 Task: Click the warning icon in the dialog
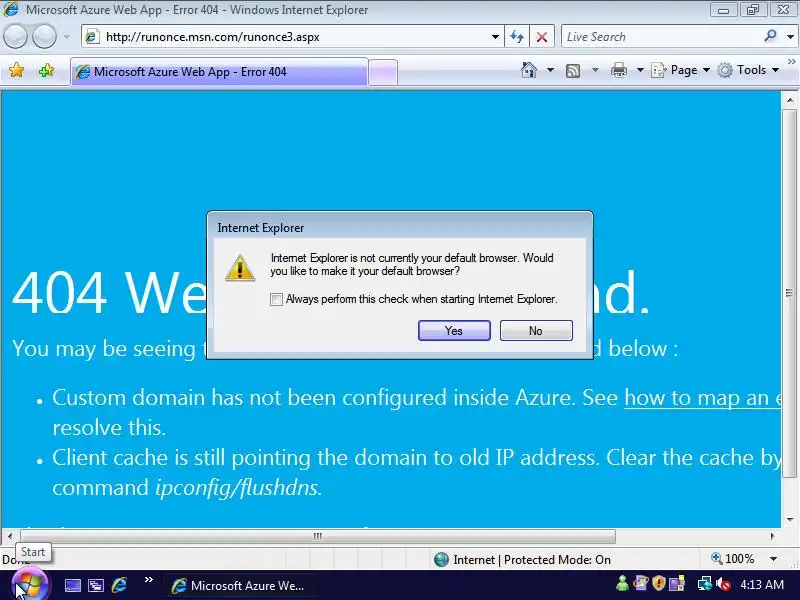point(240,267)
